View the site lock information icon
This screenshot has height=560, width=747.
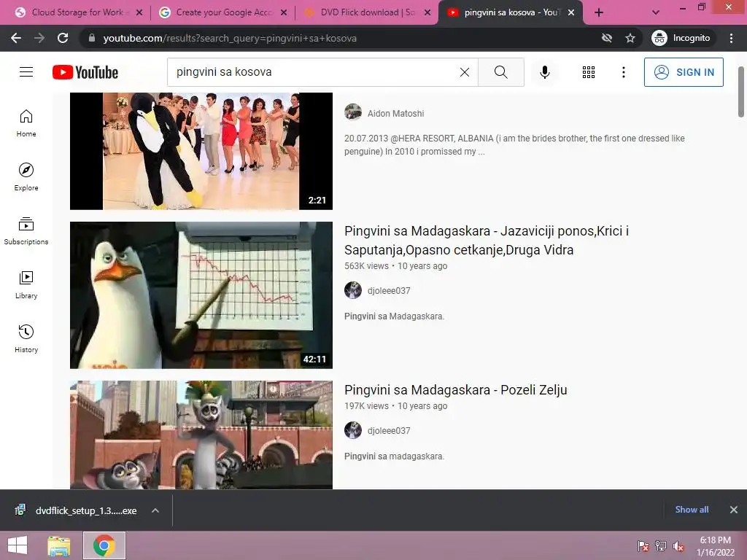click(x=92, y=38)
